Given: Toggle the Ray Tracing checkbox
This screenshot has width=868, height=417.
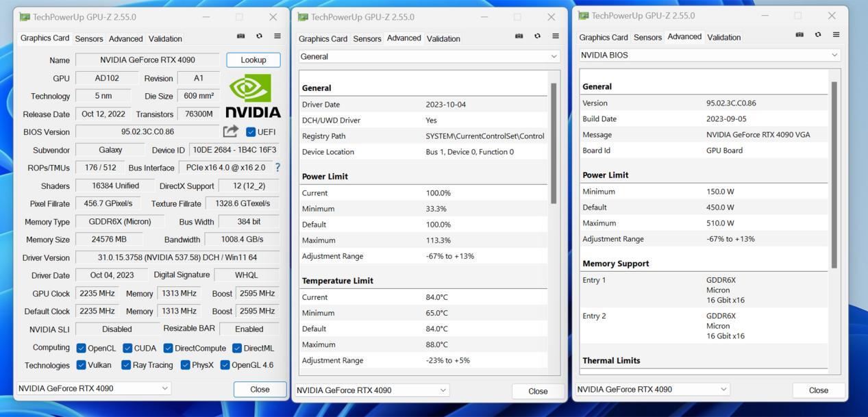Looking at the screenshot, I should point(126,365).
